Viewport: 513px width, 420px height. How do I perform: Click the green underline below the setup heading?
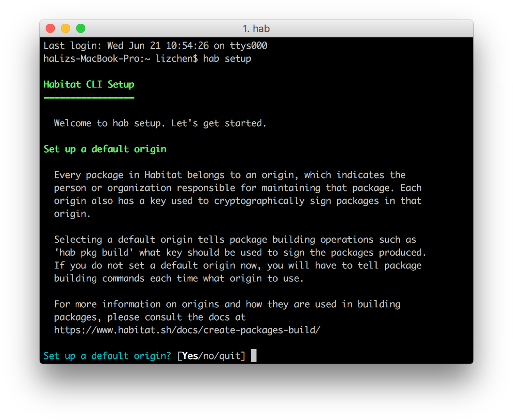89,97
